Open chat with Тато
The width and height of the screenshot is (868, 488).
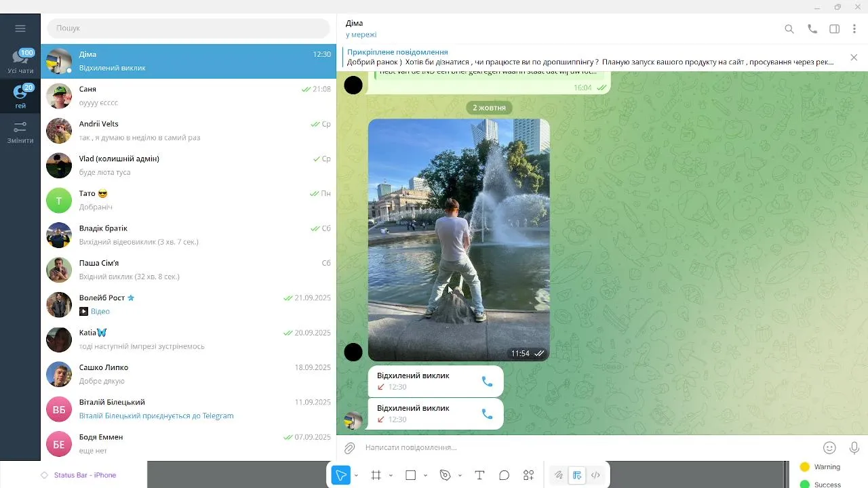tap(189, 201)
